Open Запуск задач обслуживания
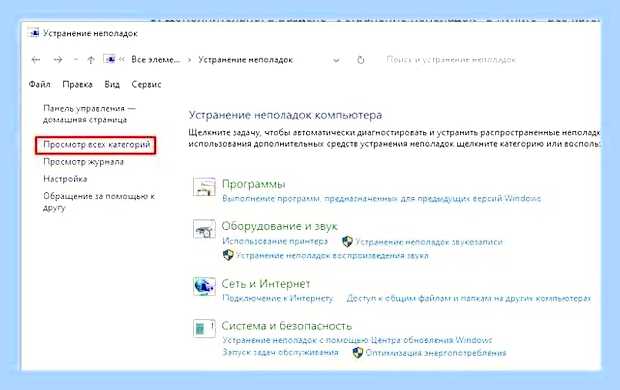Screen dimensions: 620x390 tap(280, 352)
